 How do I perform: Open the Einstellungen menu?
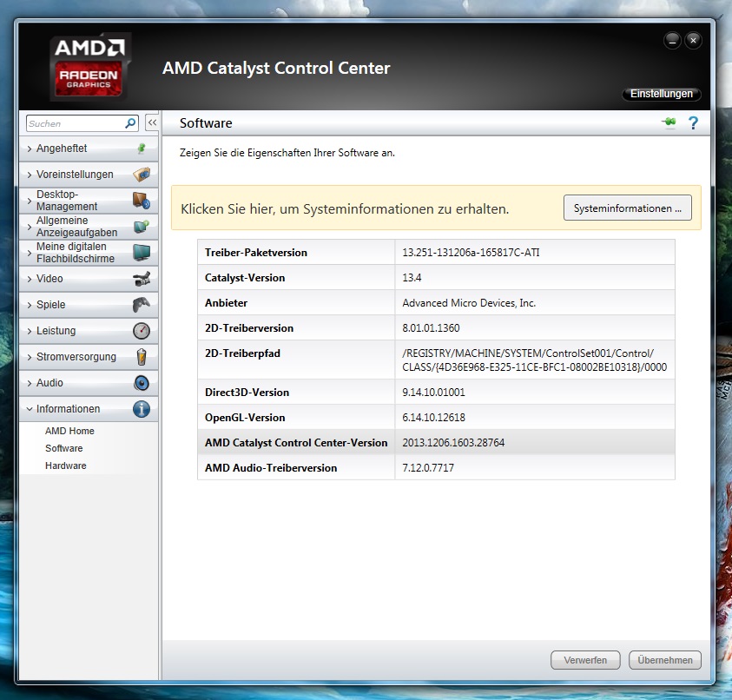click(x=661, y=94)
